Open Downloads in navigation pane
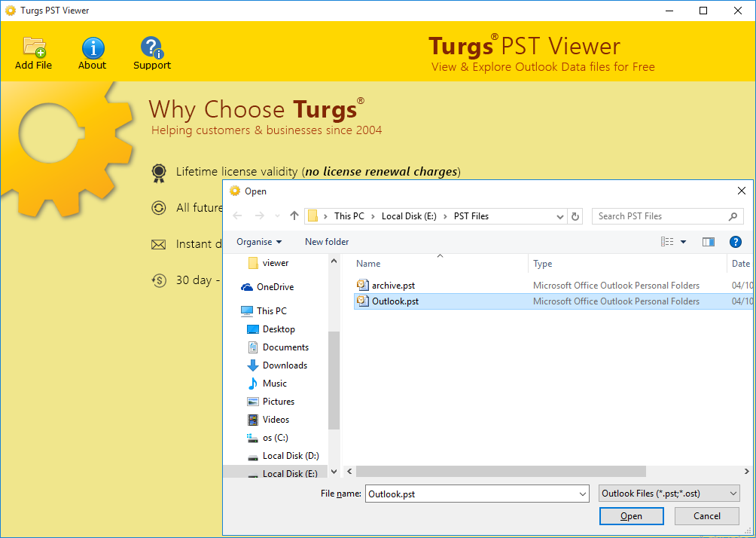Viewport: 756px width, 538px height. click(277, 365)
